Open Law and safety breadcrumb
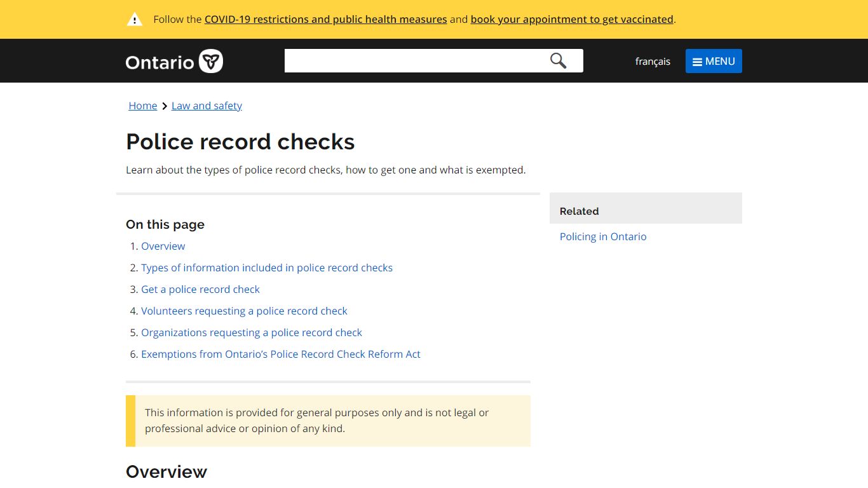This screenshot has width=868, height=488. 207,106
